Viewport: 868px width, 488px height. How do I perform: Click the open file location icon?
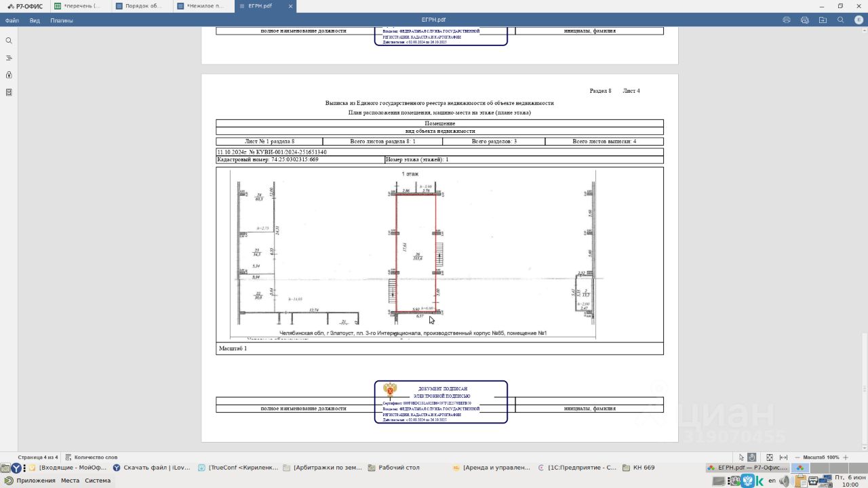point(823,20)
